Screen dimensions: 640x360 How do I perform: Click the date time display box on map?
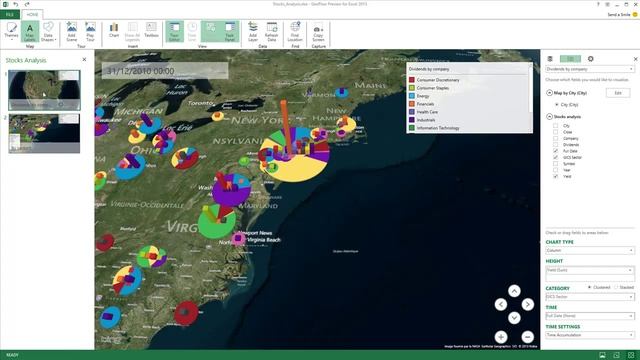click(165, 71)
